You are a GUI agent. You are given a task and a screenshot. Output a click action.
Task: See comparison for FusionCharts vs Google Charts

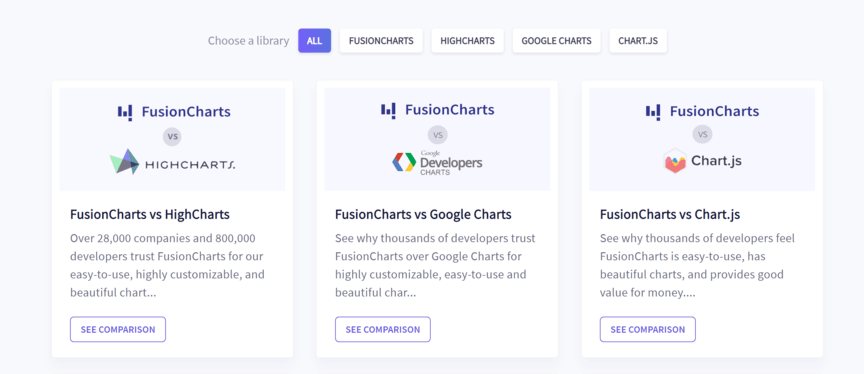[383, 329]
